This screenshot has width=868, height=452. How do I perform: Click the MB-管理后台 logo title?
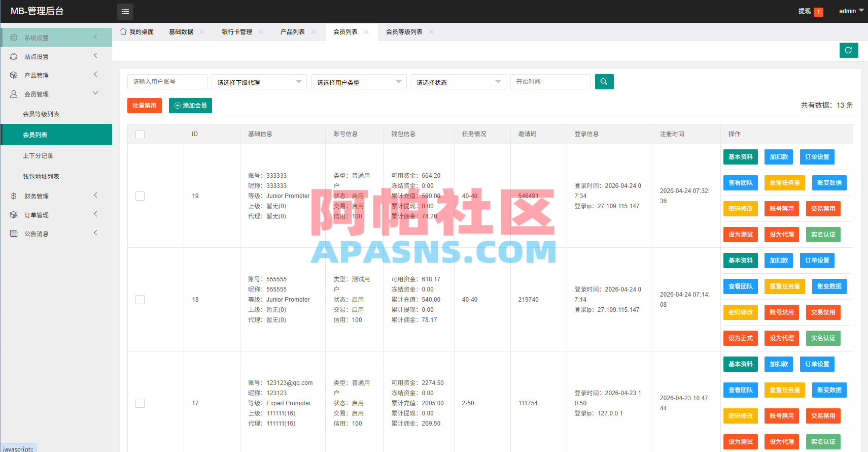point(37,11)
